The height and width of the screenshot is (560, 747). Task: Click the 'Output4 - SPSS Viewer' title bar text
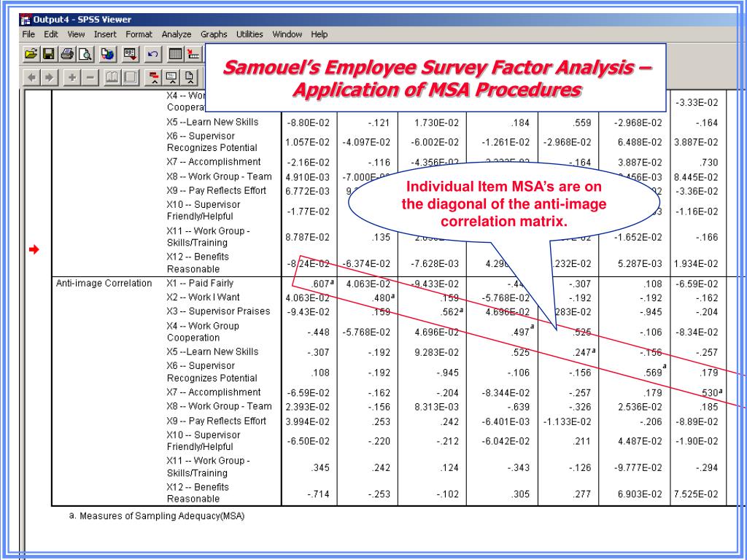tap(82, 20)
